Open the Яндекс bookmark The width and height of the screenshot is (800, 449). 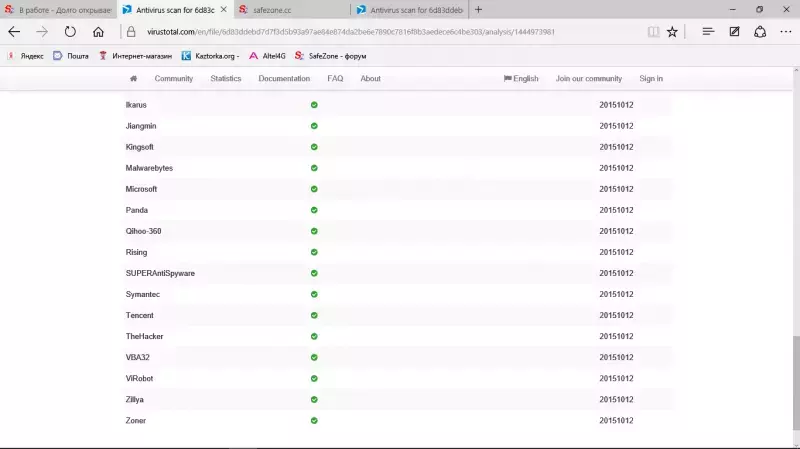[25, 56]
